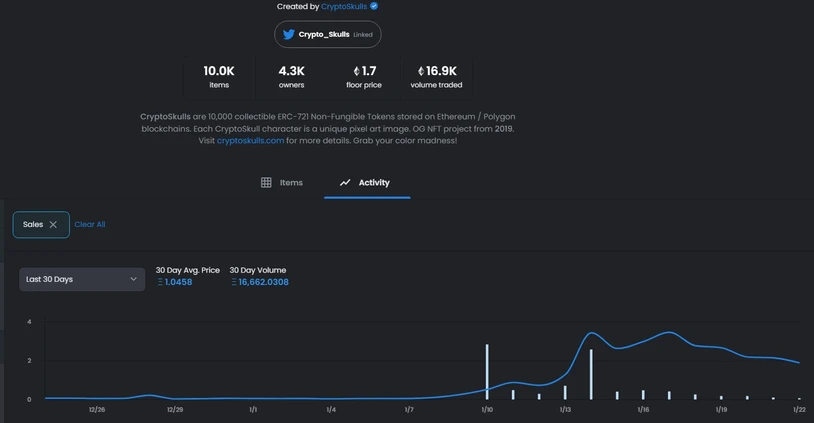Click the Ethereum icon beside volume traded
814x423 pixels.
[x=420, y=71]
